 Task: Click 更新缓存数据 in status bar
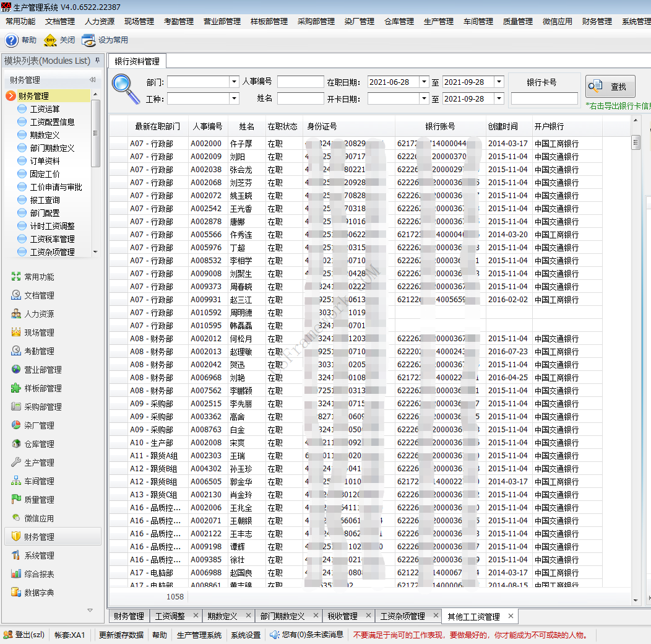121,635
